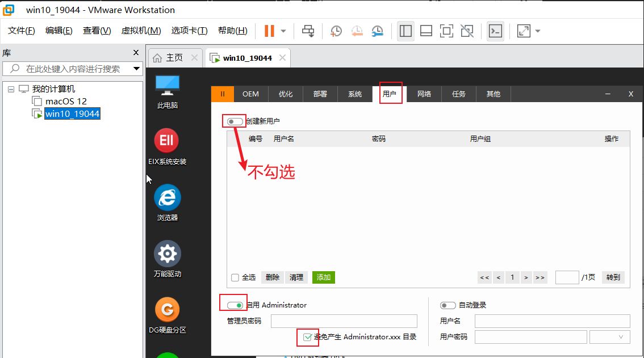
Task: Click the take snapshot clock icon
Action: (336, 31)
